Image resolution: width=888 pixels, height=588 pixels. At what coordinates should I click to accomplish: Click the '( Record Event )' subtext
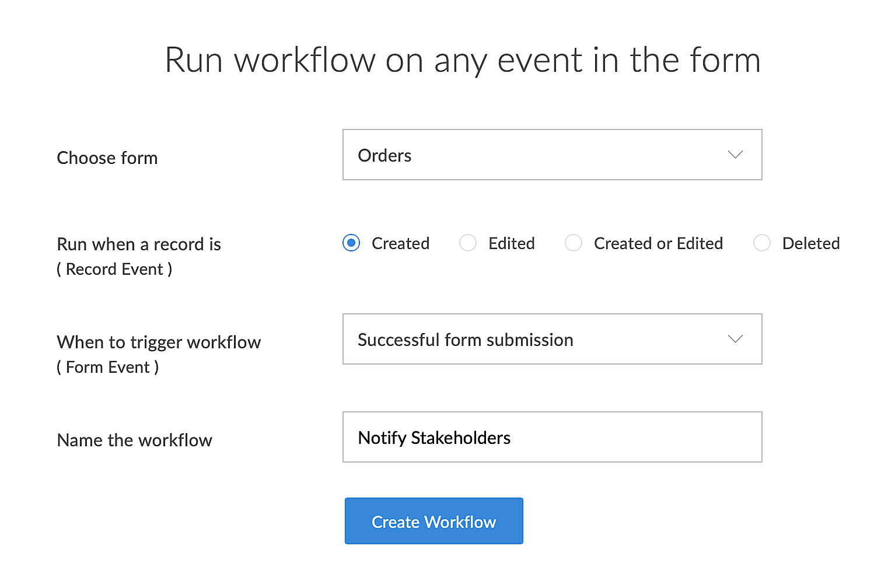tap(114, 269)
